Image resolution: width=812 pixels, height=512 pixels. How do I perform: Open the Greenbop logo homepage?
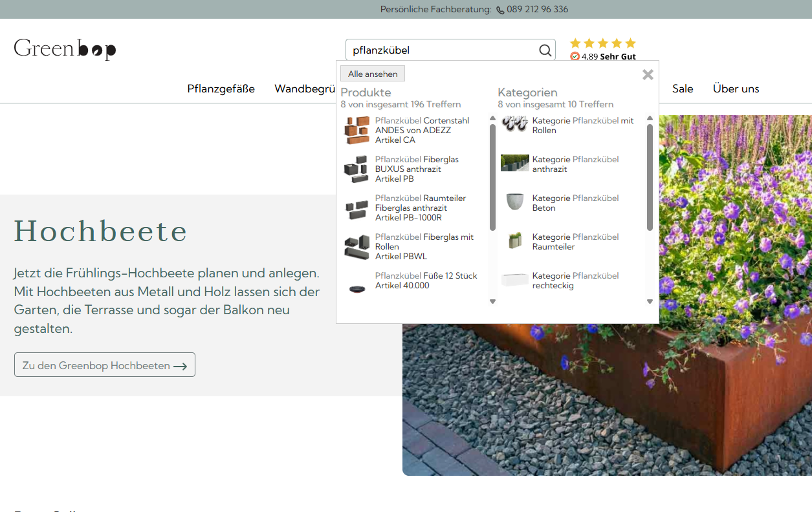[x=65, y=49]
